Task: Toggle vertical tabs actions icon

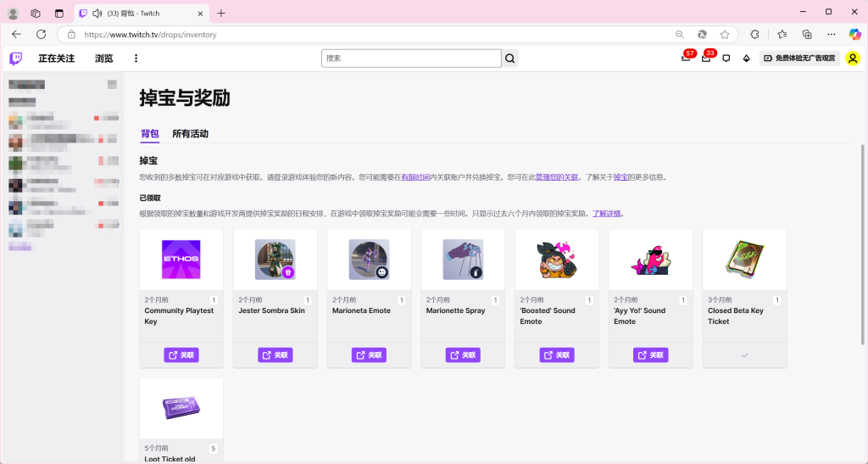Action: pyautogui.click(x=59, y=14)
